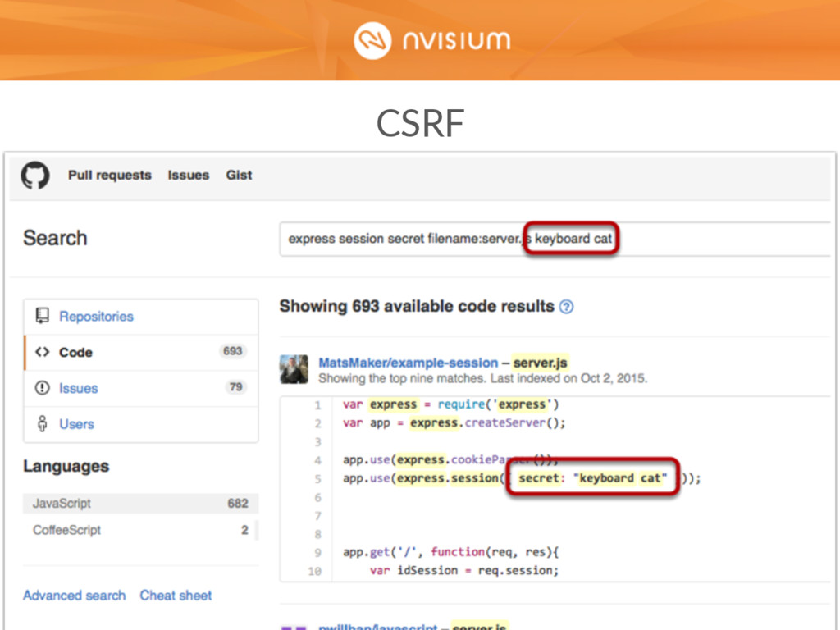Filter by JavaScript language
Viewport: 840px width, 630px height.
point(140,504)
